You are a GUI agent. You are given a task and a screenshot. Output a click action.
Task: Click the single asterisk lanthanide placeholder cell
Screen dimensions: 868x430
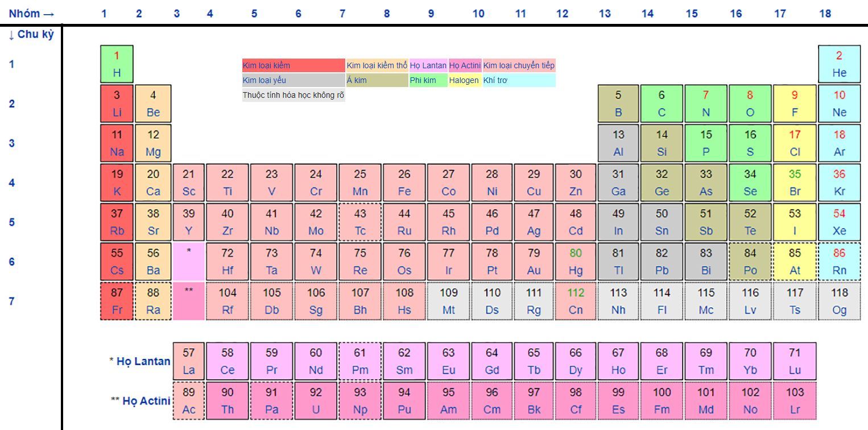point(188,262)
